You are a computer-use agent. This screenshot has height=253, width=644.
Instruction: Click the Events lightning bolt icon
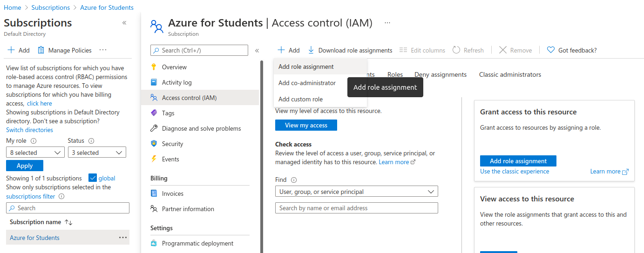(154, 159)
